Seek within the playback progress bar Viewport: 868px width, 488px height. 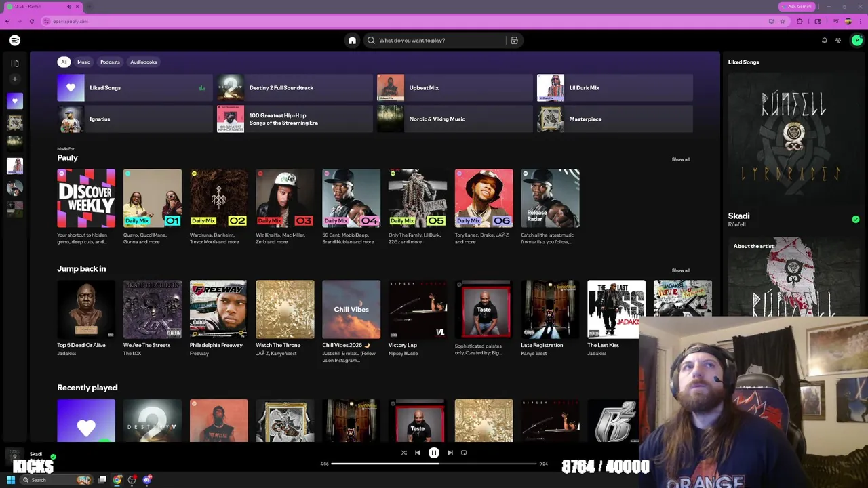point(434,464)
